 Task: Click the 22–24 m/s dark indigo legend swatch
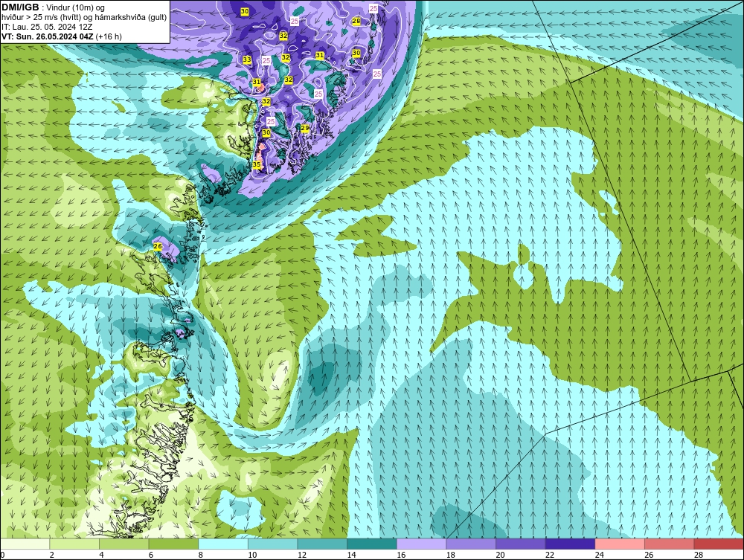571,544
